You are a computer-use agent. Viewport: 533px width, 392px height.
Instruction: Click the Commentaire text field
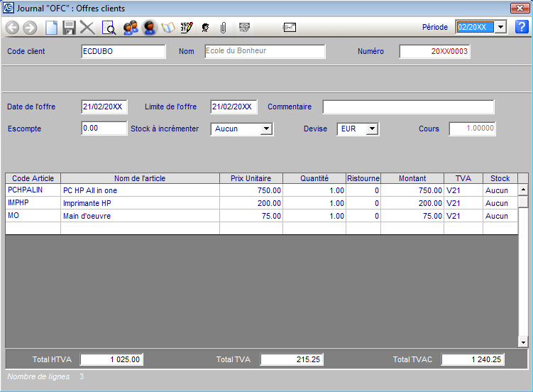(x=408, y=107)
